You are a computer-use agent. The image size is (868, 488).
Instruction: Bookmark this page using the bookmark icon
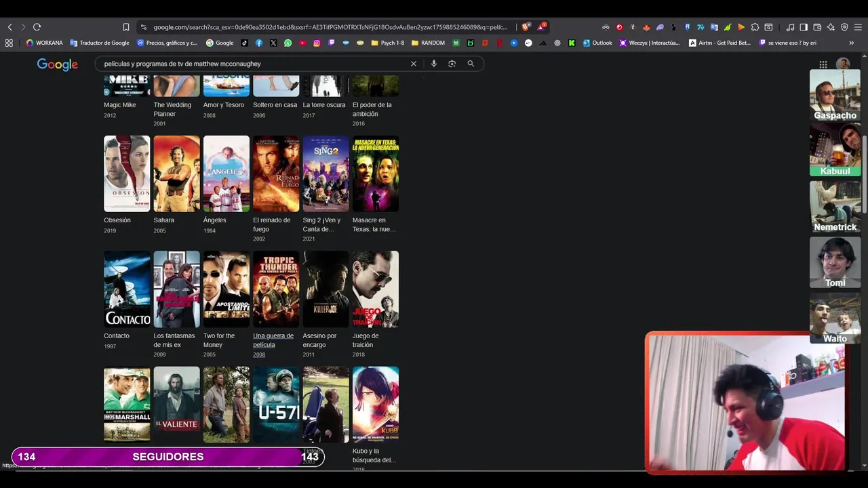[126, 27]
